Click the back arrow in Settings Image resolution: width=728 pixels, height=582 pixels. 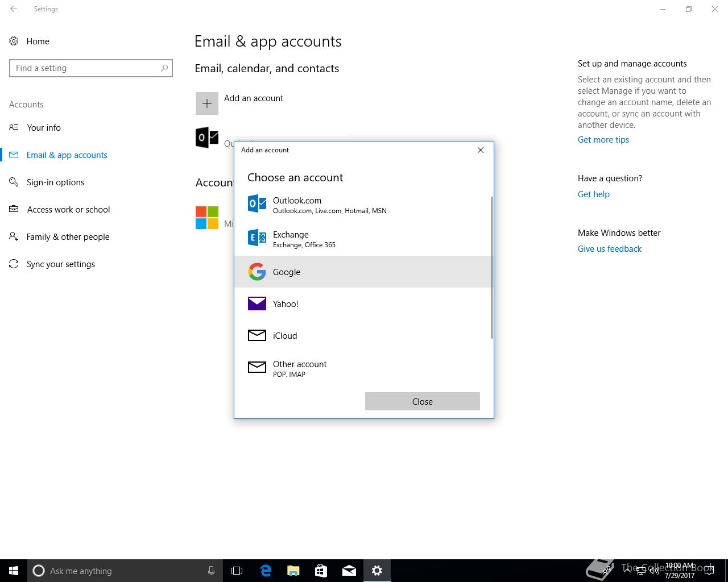pos(14,9)
